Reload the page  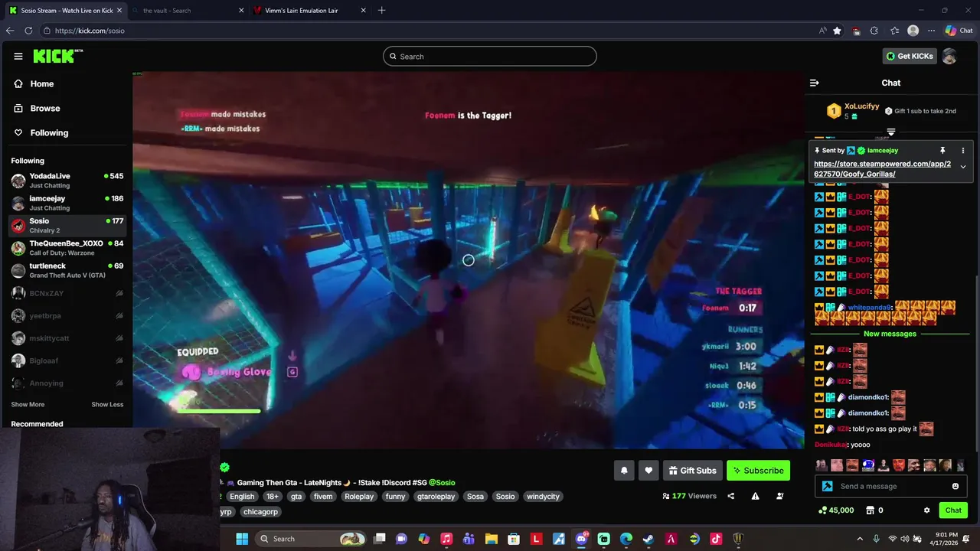28,31
